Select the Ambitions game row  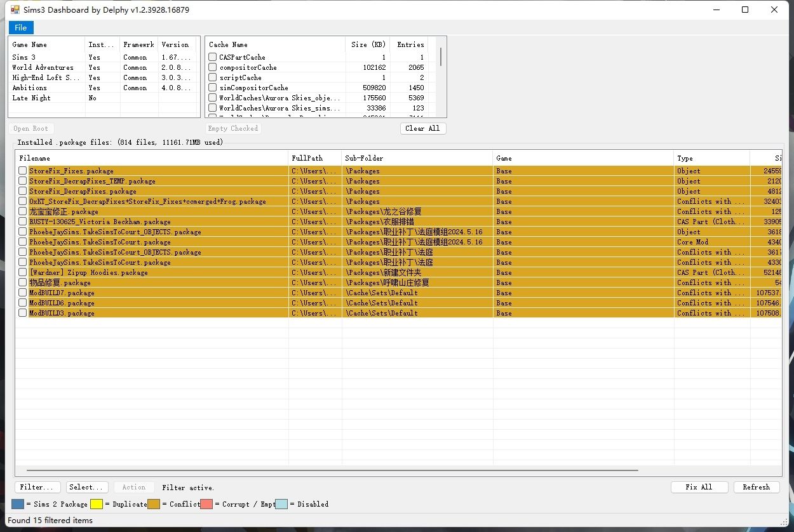click(x=104, y=88)
